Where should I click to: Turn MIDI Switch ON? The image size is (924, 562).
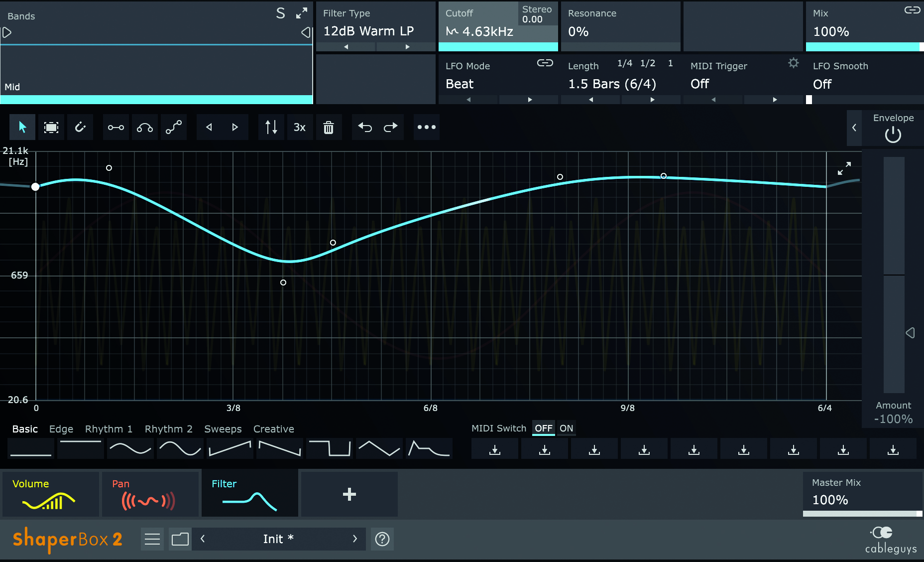[x=567, y=428]
